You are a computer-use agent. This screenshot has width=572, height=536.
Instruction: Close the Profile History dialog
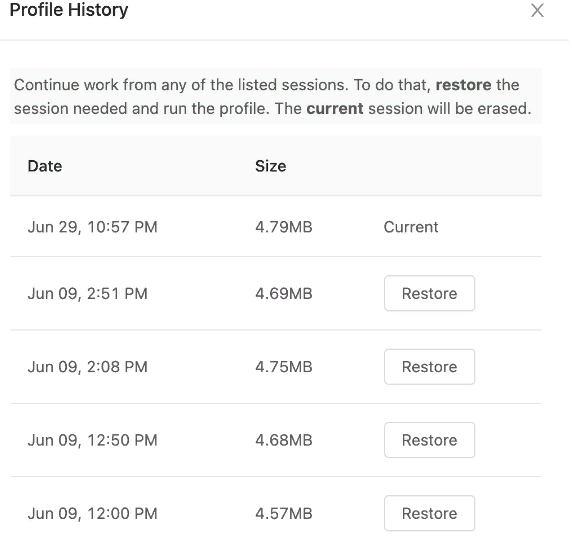tap(537, 10)
